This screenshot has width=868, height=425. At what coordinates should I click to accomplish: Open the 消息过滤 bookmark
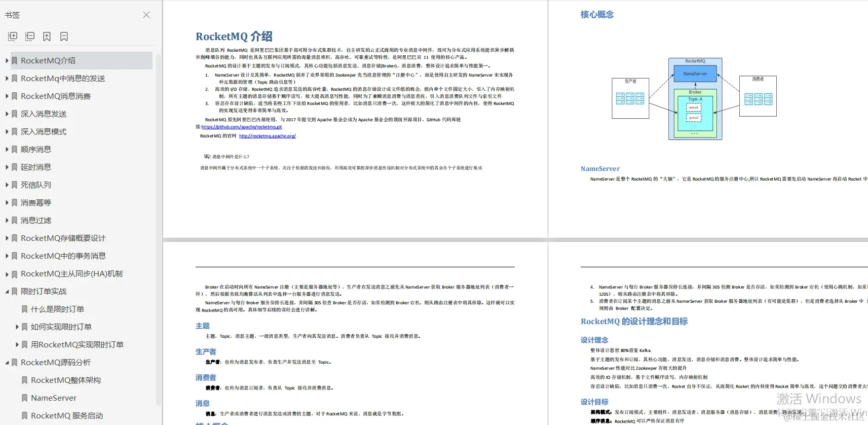[x=36, y=220]
